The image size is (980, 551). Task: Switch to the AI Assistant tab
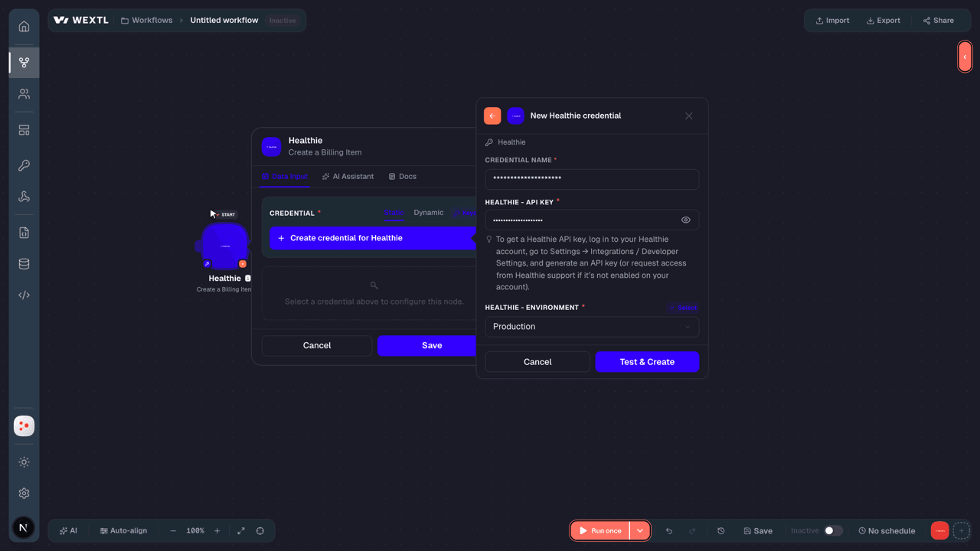pyautogui.click(x=348, y=177)
